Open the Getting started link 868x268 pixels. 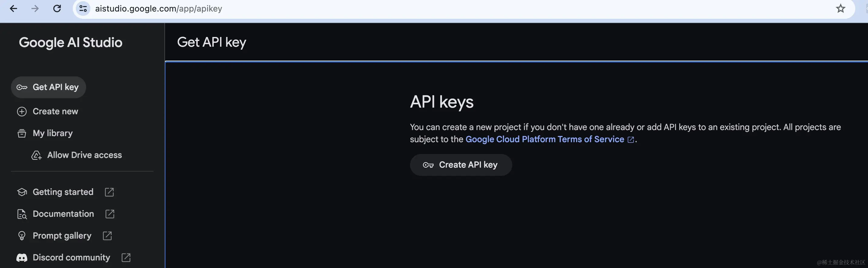click(63, 192)
